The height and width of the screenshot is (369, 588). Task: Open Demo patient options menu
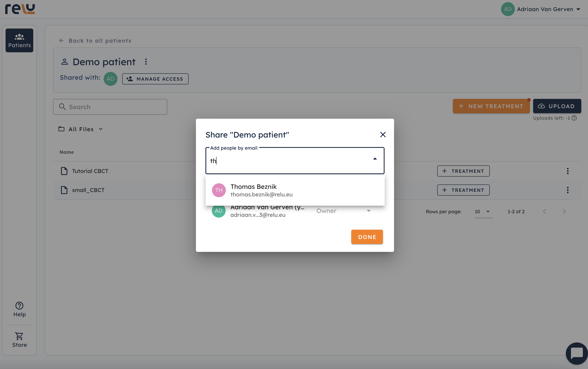[146, 62]
